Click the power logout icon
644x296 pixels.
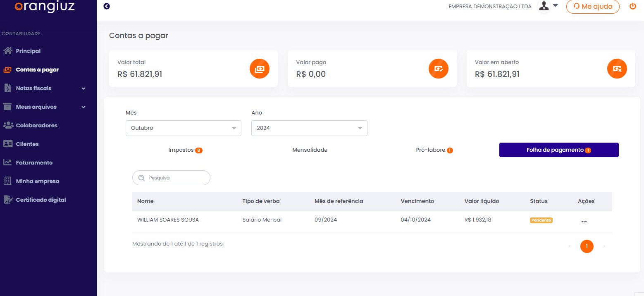(632, 6)
